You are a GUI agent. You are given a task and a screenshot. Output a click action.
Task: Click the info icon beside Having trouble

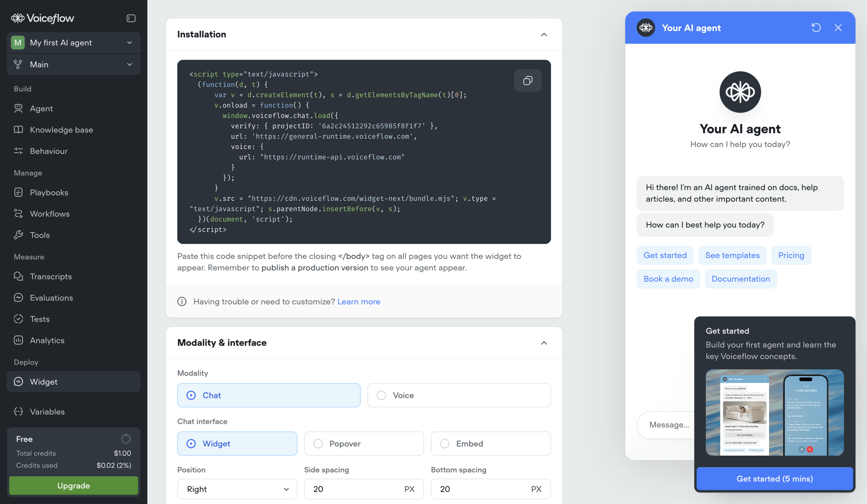click(182, 302)
